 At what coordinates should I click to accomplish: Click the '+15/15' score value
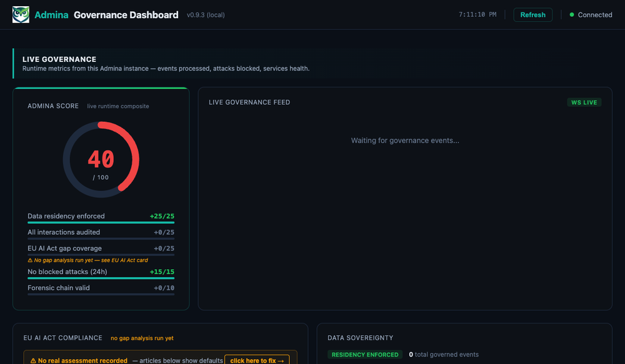162,272
